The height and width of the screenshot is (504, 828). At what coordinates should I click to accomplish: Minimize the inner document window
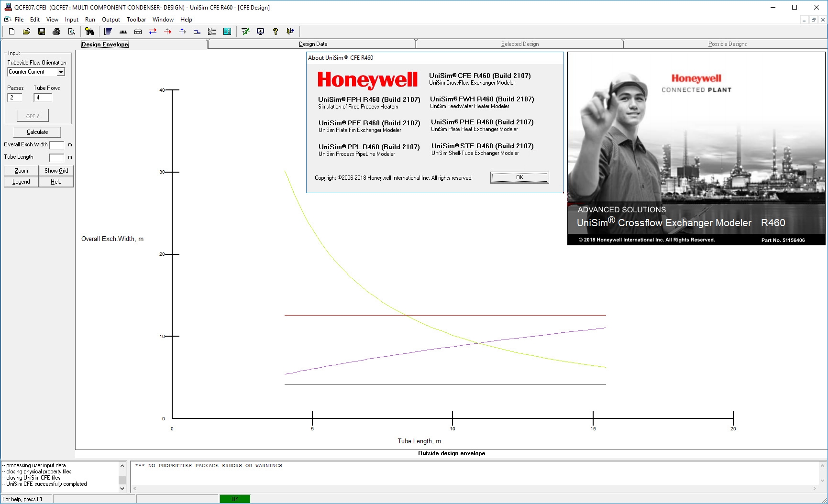coord(804,20)
